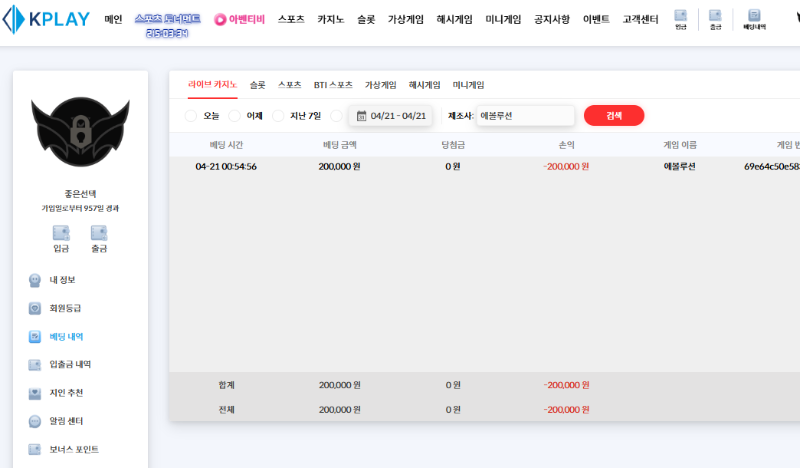This screenshot has width=800, height=468.
Task: Open 공지사항 in the top navigation
Action: coord(552,19)
